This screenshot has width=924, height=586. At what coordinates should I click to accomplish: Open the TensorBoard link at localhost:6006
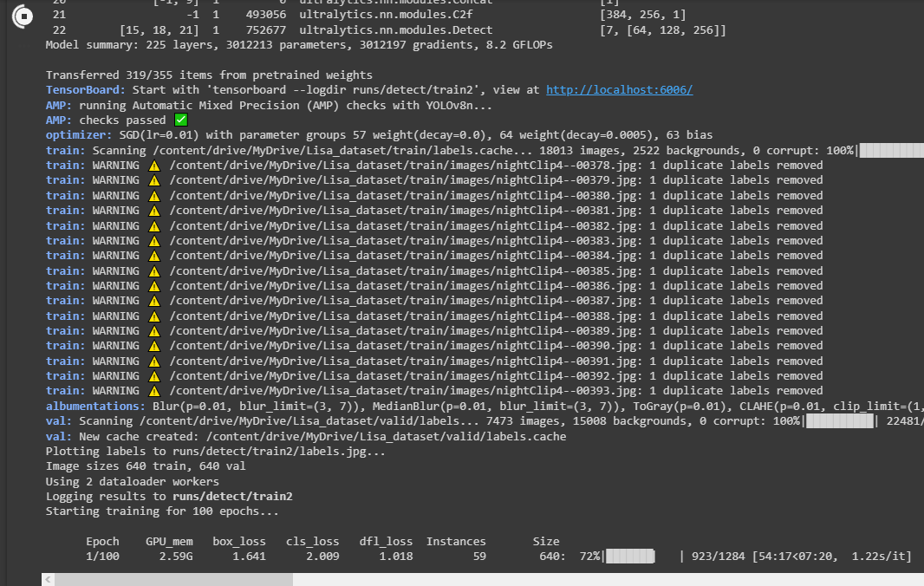point(619,89)
